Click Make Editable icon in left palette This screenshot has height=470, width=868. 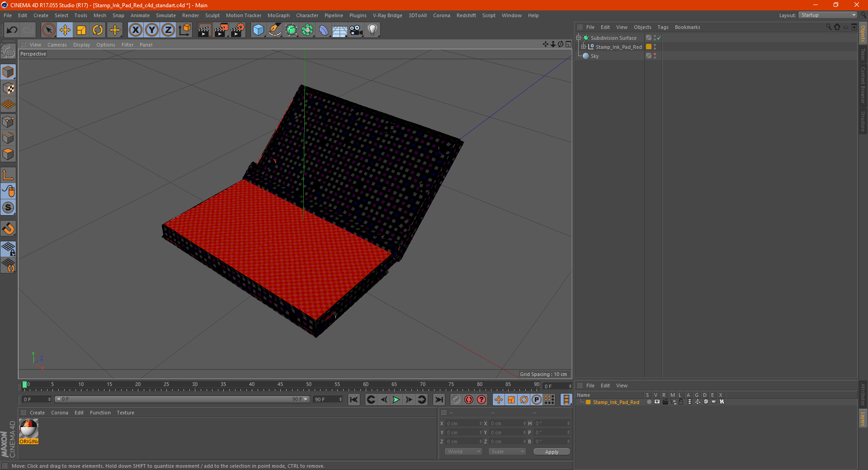8,52
